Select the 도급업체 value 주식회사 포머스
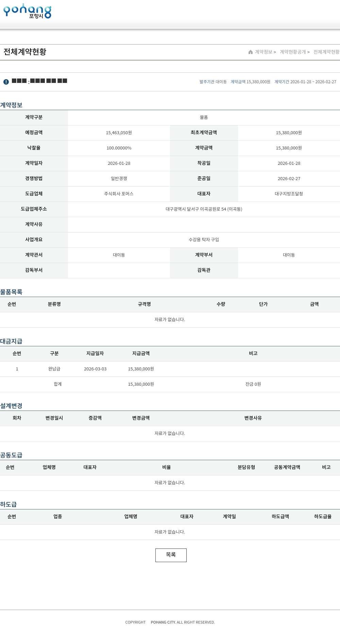 [119, 194]
